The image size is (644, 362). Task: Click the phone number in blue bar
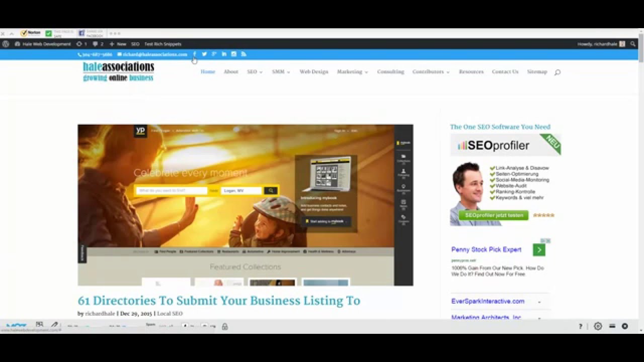click(x=95, y=54)
